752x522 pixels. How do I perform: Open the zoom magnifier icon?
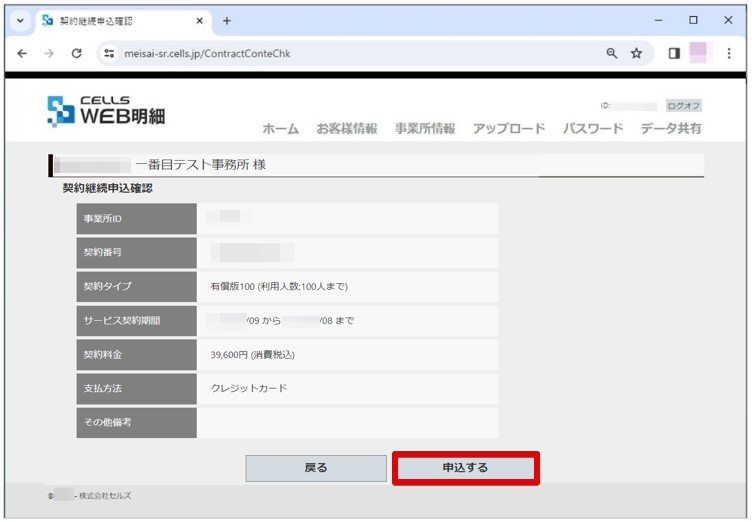611,53
